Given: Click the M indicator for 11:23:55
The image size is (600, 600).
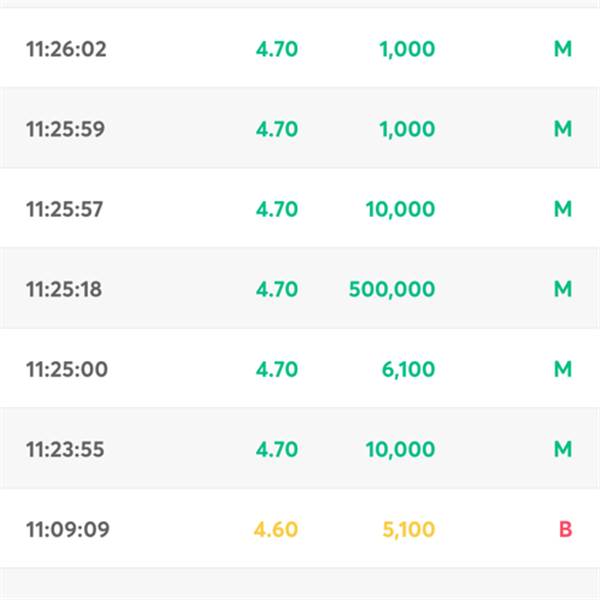Looking at the screenshot, I should pos(563,449).
